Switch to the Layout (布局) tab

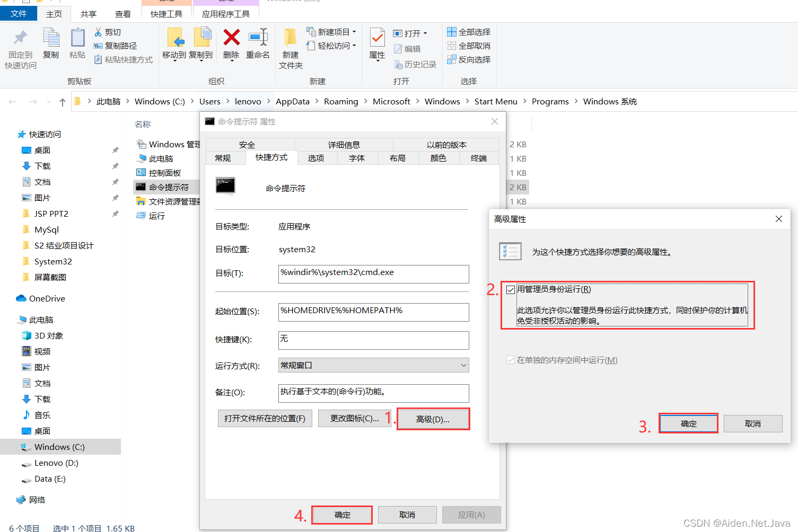pos(398,158)
